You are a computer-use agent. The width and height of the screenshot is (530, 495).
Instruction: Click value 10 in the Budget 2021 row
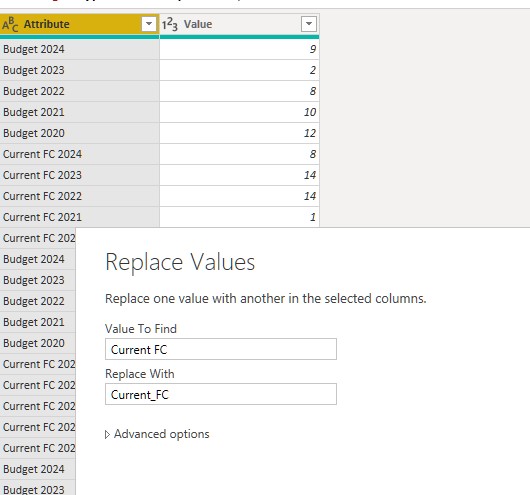pos(239,112)
